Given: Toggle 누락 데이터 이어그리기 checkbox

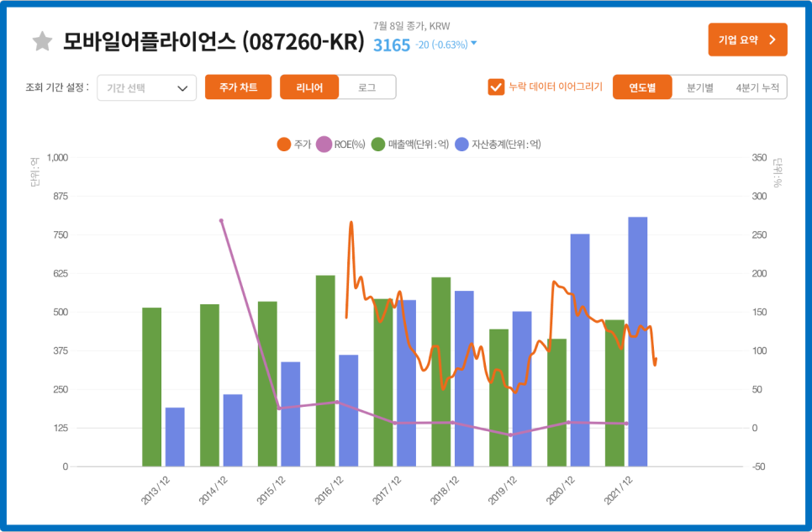Looking at the screenshot, I should [x=496, y=87].
